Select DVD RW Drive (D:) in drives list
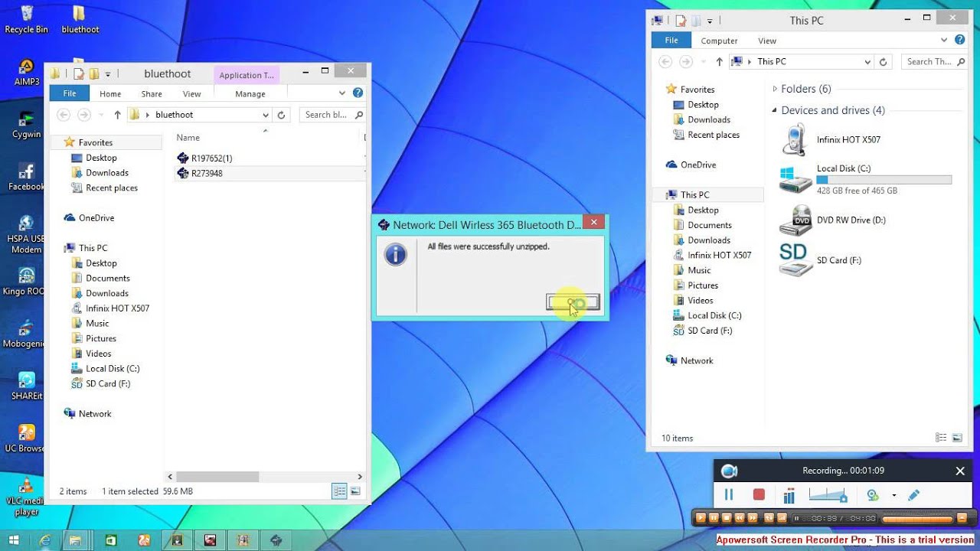Viewport: 980px width, 551px height. point(833,220)
